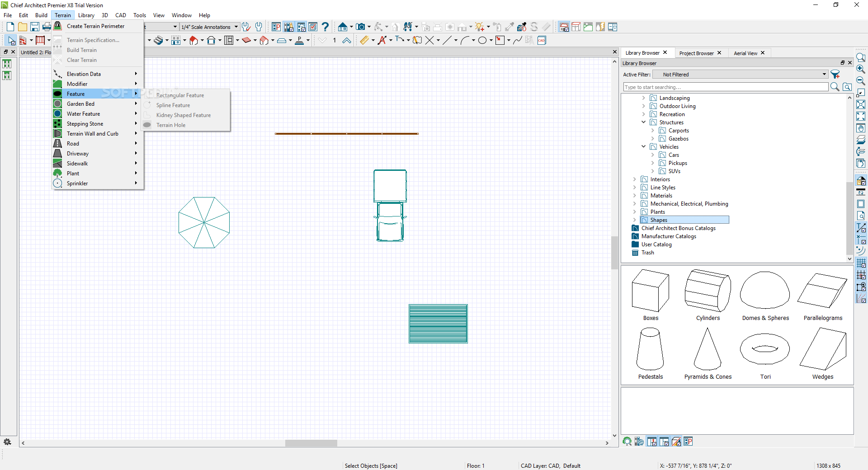Toggle the highlighted toolbar button right of the 3D divider

click(x=564, y=27)
